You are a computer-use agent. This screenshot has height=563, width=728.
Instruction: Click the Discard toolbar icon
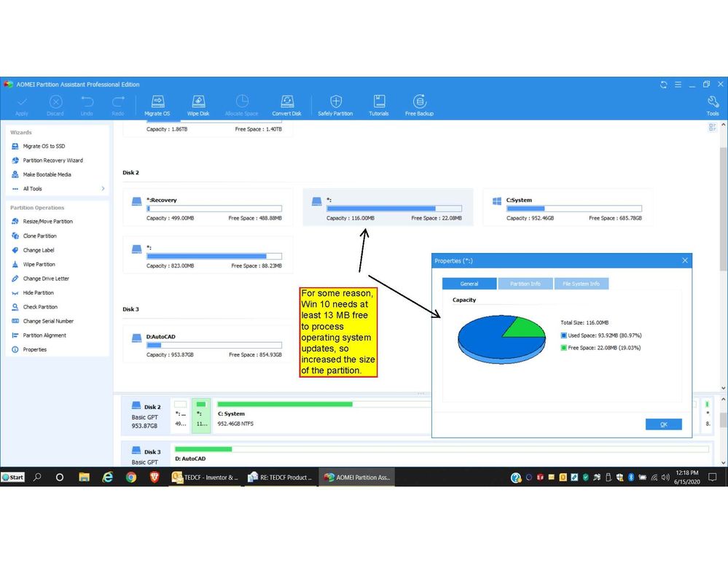tap(55, 106)
